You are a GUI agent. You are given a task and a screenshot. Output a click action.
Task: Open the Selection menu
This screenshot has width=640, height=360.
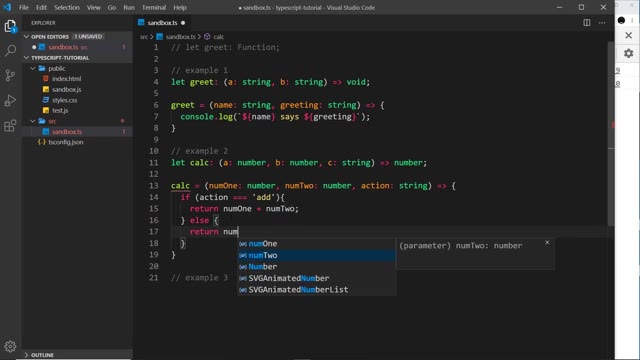pos(67,7)
